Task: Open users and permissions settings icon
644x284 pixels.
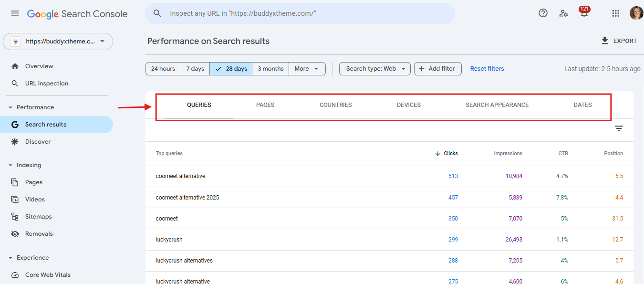Action: click(x=563, y=13)
